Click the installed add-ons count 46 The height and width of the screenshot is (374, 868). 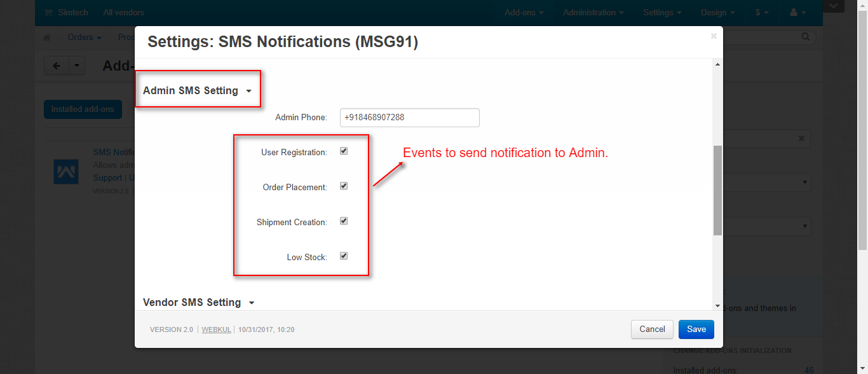click(x=809, y=370)
